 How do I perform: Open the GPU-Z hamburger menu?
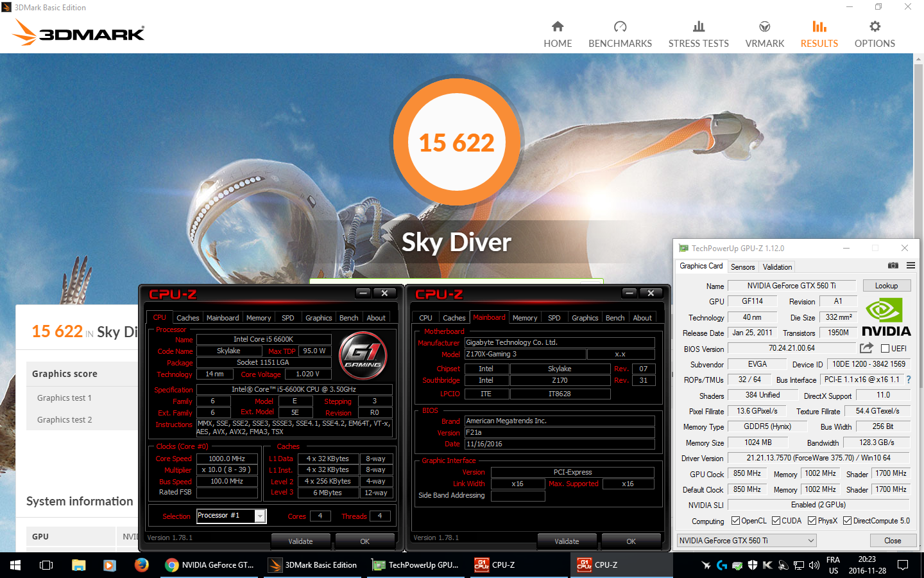911,265
